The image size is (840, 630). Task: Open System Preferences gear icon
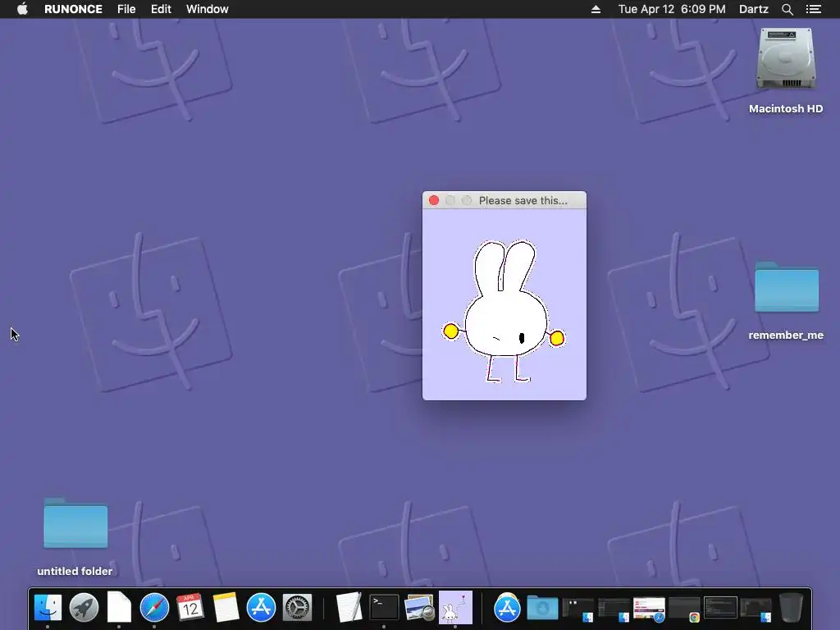297,608
